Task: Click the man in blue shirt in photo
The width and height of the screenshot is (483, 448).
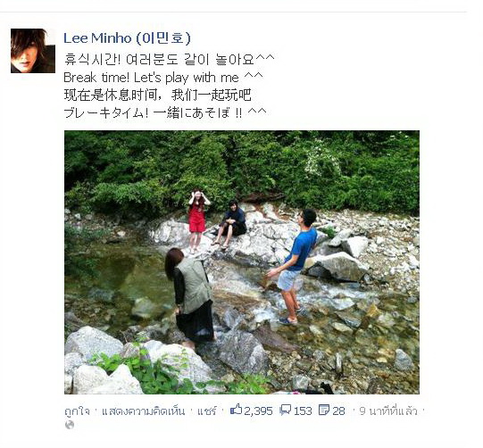Action: point(294,266)
